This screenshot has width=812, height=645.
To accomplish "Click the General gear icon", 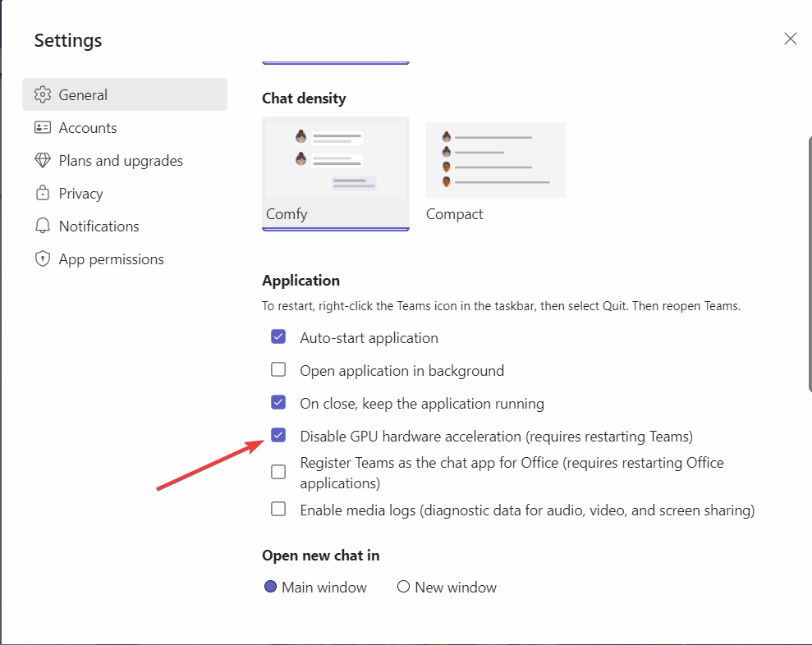I will tap(43, 94).
